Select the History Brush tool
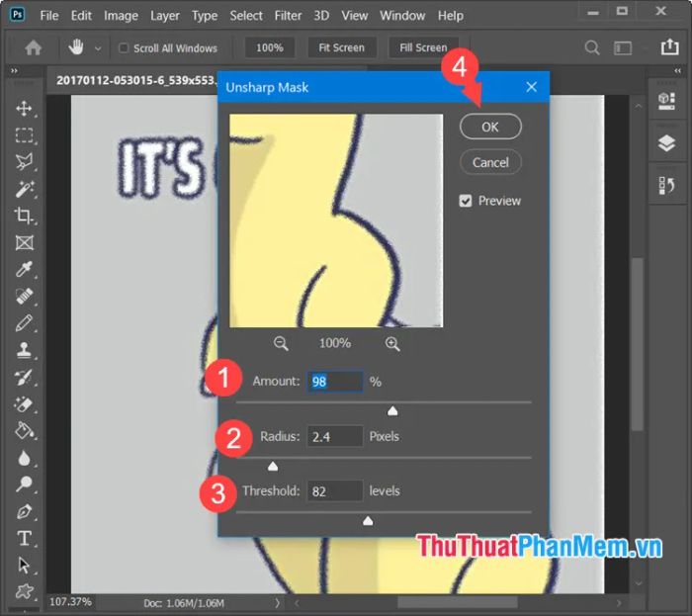This screenshot has height=616, width=692. coord(24,377)
